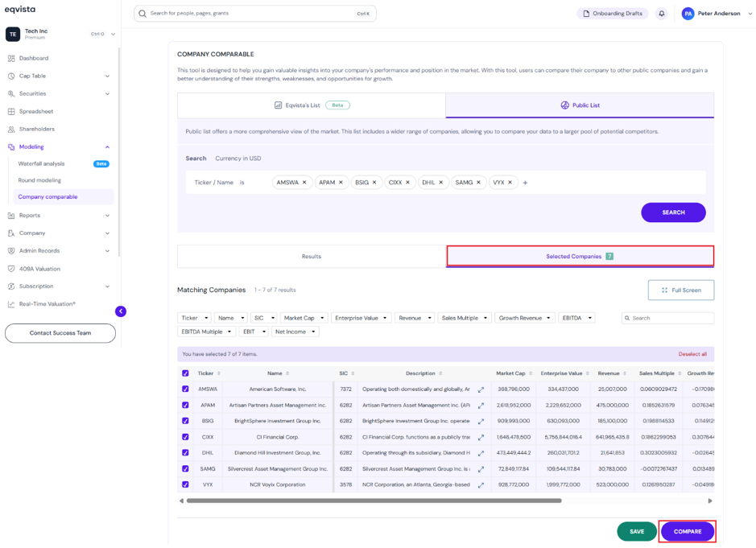This screenshot has width=756, height=548.
Task: Open the Selected Companies tab
Action: pos(580,257)
